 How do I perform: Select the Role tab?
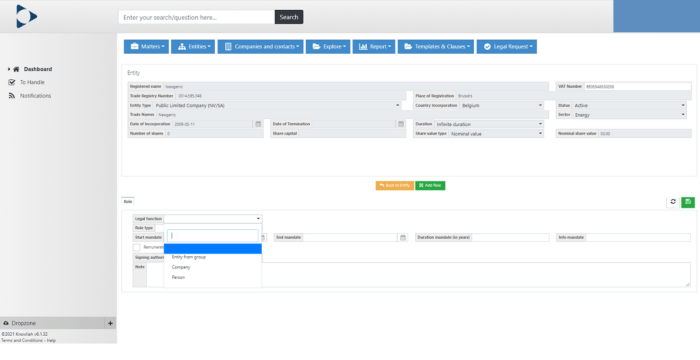click(128, 202)
